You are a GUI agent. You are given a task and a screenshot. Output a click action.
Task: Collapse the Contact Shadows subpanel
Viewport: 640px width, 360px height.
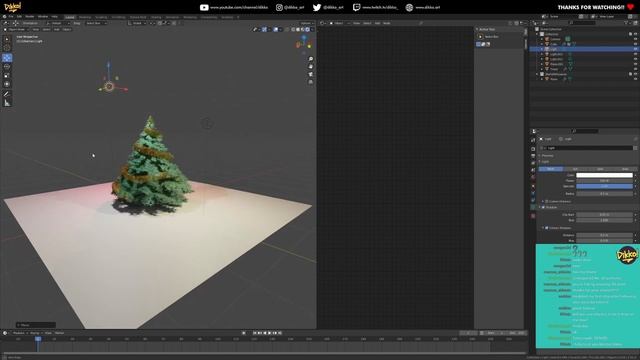click(543, 228)
